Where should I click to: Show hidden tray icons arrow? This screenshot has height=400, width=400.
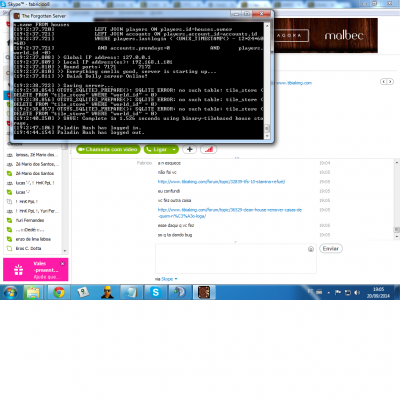click(x=329, y=293)
